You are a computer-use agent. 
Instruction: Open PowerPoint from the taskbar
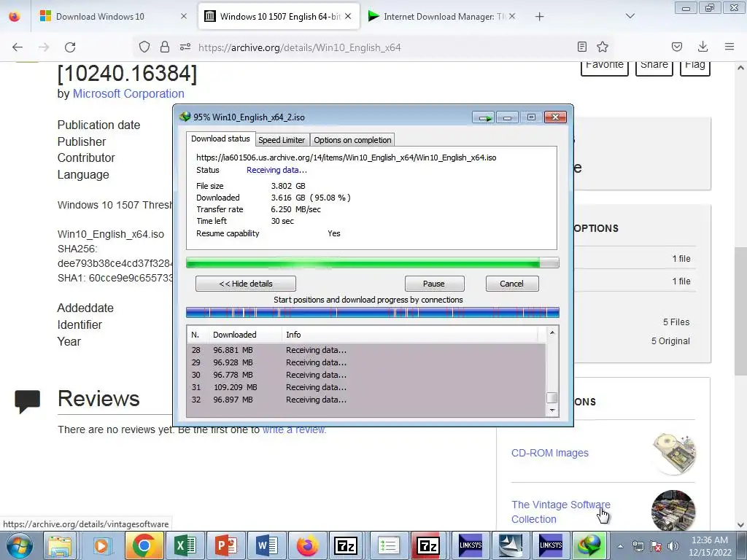coord(226,545)
